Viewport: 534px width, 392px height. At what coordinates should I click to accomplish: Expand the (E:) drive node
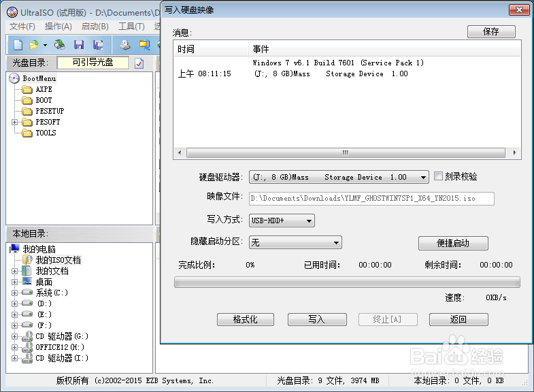pos(14,314)
